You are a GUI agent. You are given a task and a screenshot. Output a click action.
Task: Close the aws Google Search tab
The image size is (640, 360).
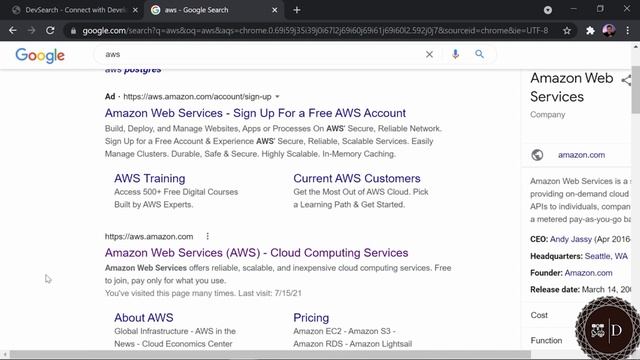275,10
